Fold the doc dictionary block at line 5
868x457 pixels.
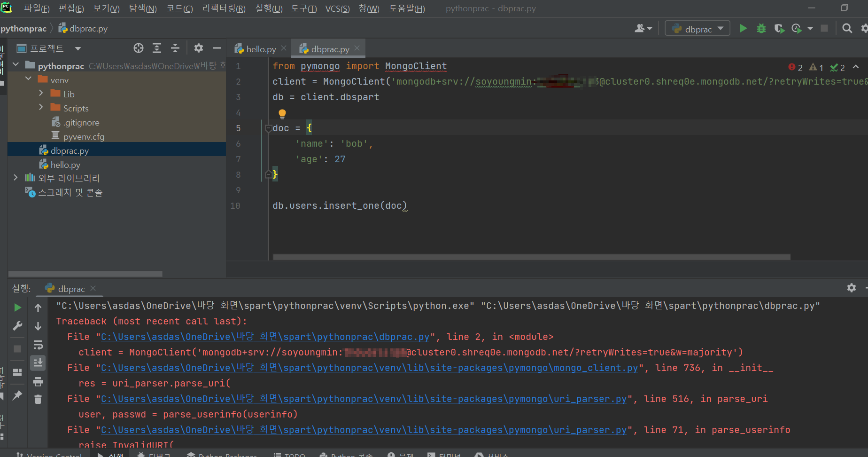(x=268, y=128)
